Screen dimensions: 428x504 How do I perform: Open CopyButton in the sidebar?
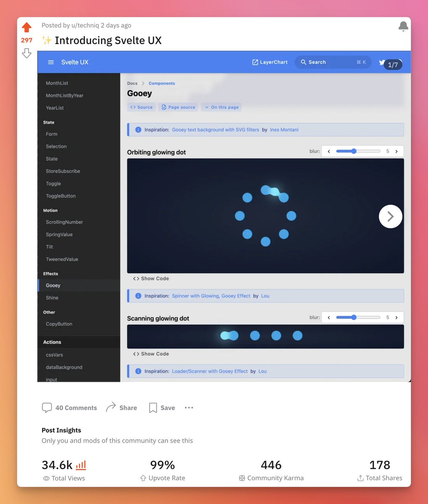[59, 324]
